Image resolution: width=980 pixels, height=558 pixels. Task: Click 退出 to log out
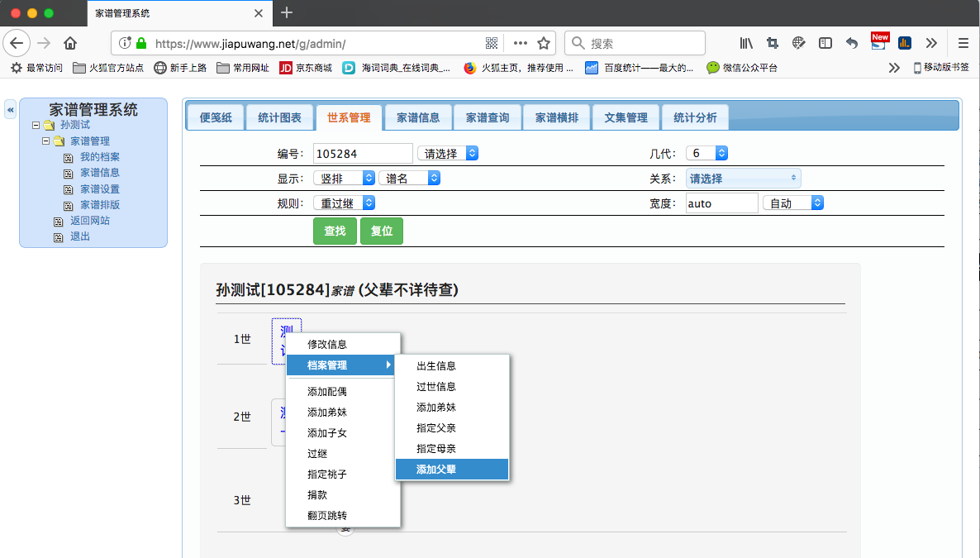click(x=80, y=236)
